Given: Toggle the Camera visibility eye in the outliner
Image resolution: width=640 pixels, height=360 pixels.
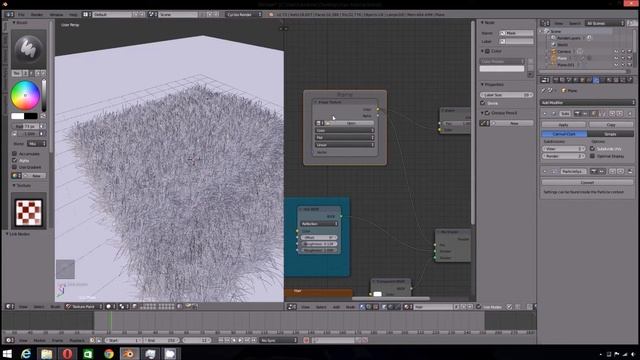Looking at the screenshot, I should pyautogui.click(x=616, y=51).
